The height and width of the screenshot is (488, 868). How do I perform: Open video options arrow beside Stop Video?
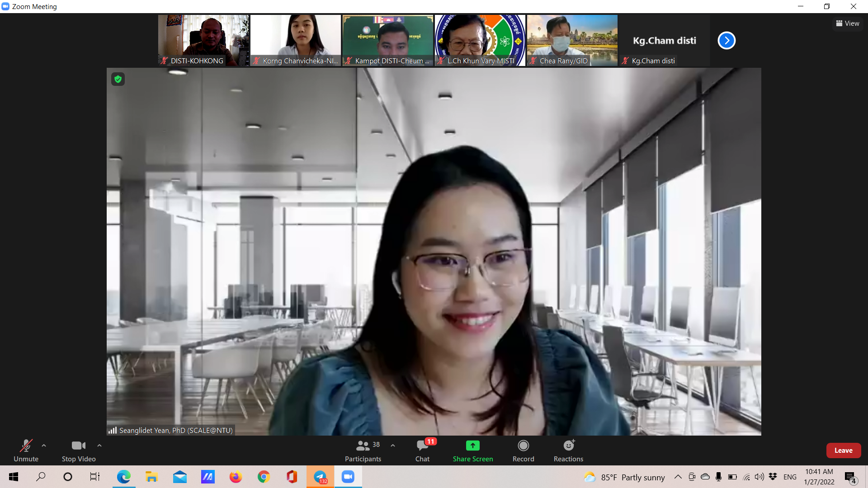coord(99,446)
